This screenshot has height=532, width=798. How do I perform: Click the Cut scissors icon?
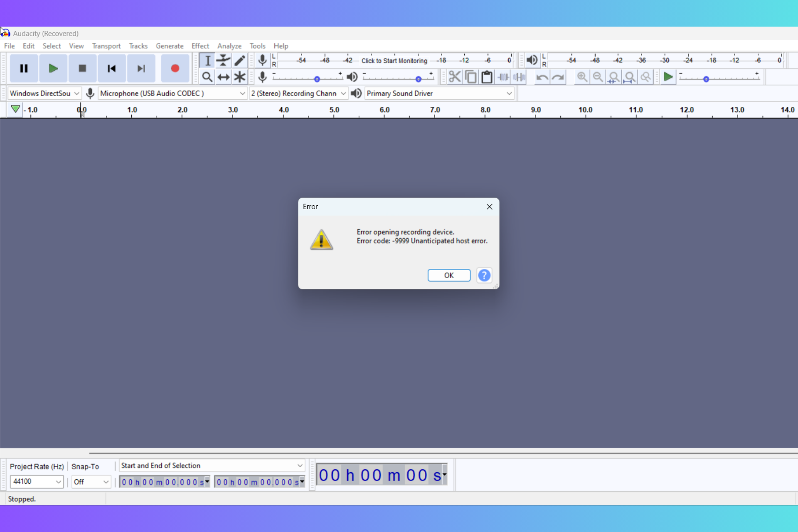pos(455,77)
